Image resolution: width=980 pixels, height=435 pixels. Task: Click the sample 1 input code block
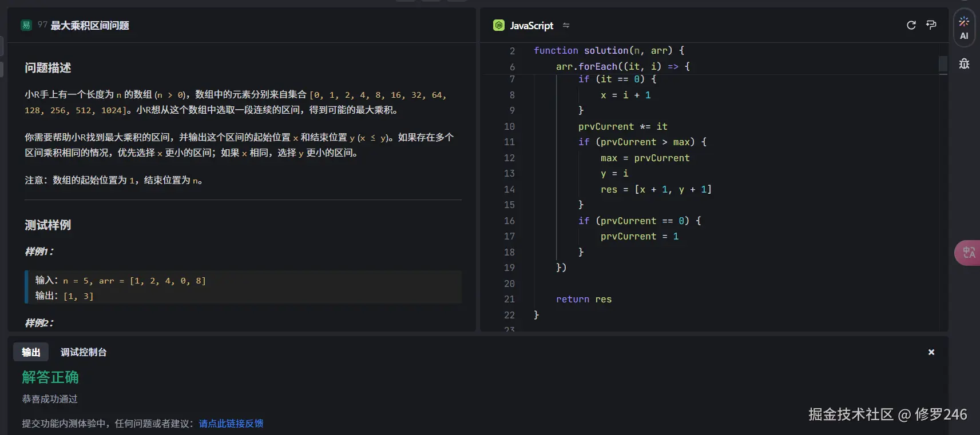tap(243, 288)
